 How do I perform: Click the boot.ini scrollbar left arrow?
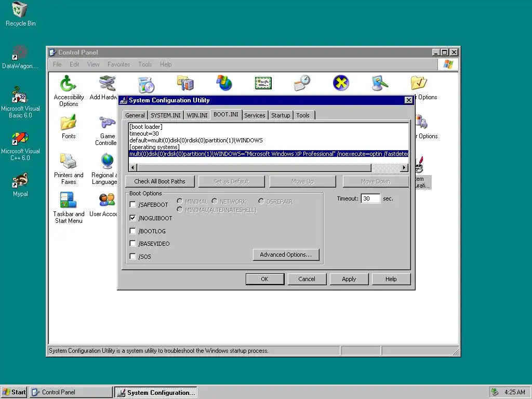pyautogui.click(x=133, y=168)
